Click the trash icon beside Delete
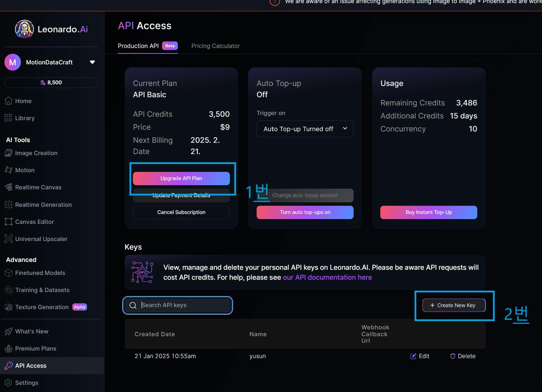 [453, 356]
